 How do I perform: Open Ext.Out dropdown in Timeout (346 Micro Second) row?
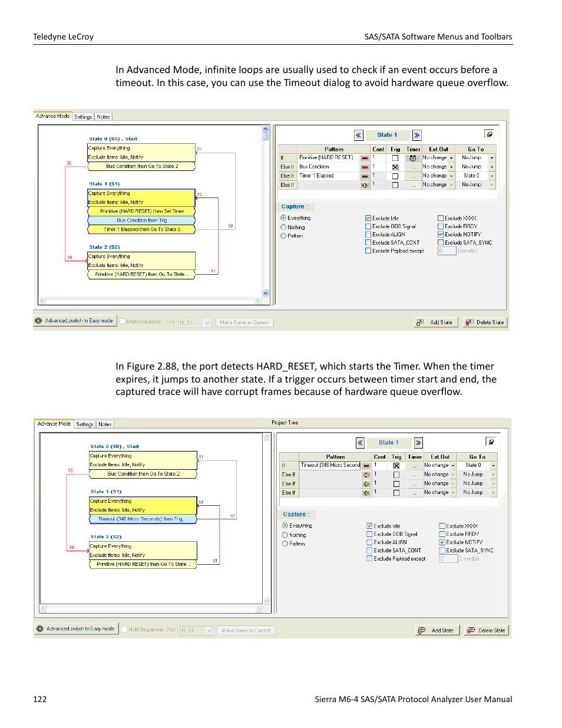pyautogui.click(x=453, y=466)
